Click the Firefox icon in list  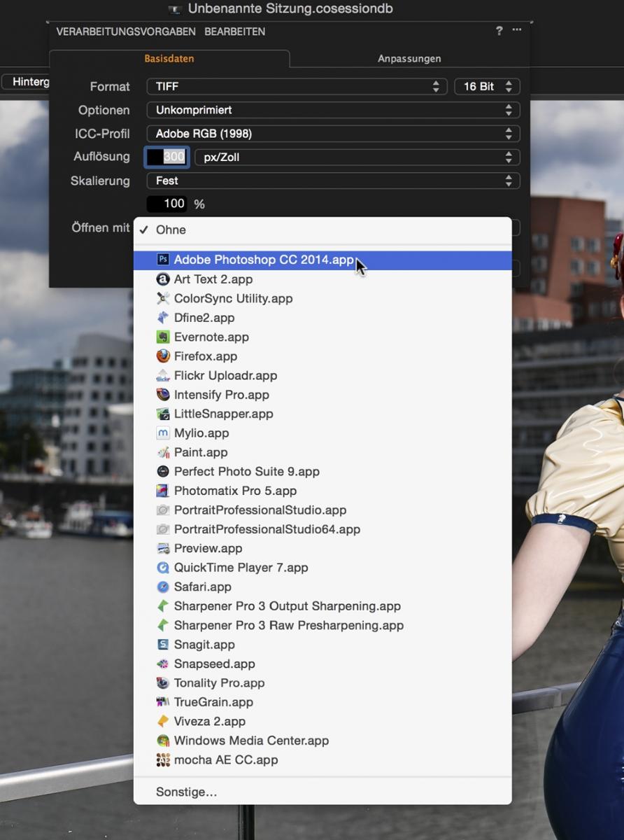coord(163,356)
